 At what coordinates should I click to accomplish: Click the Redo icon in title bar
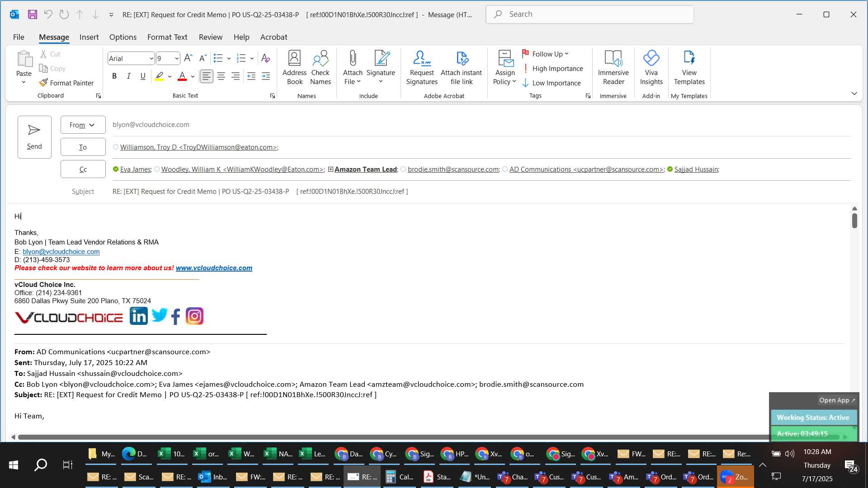point(64,14)
